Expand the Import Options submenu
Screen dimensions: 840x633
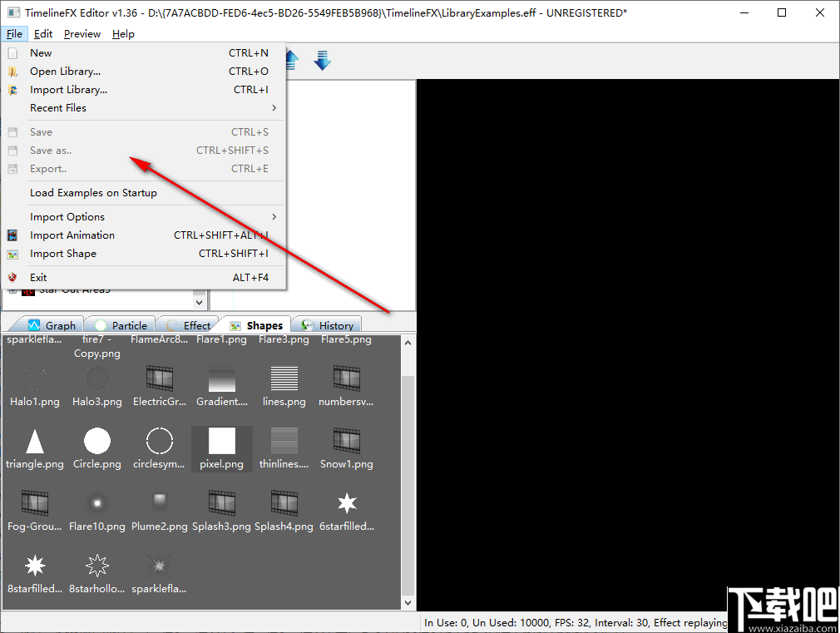67,216
